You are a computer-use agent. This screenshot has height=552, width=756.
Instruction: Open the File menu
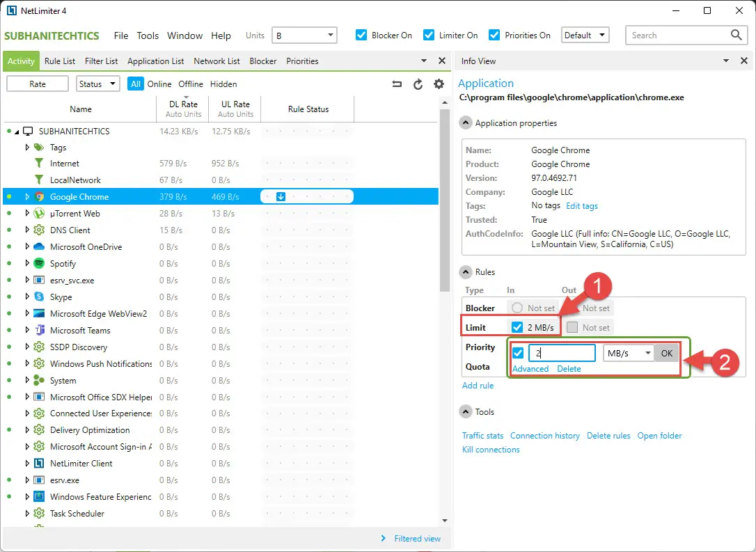coord(121,36)
